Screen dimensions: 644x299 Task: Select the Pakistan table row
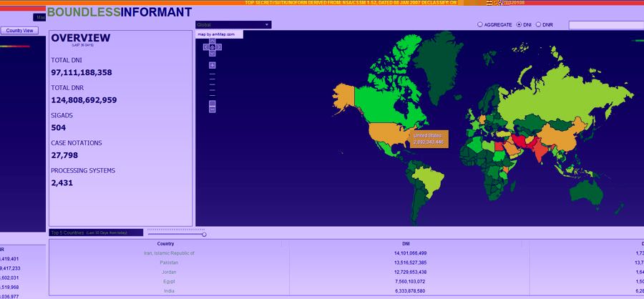click(169, 263)
